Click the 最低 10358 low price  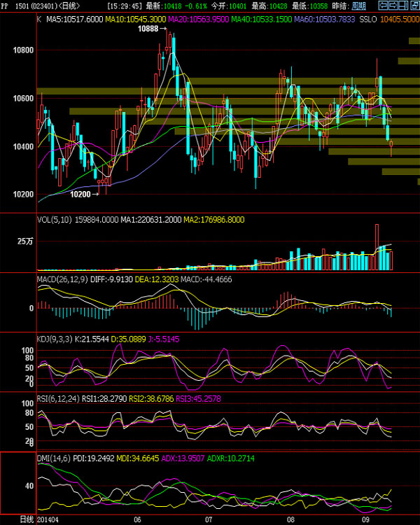click(310, 6)
